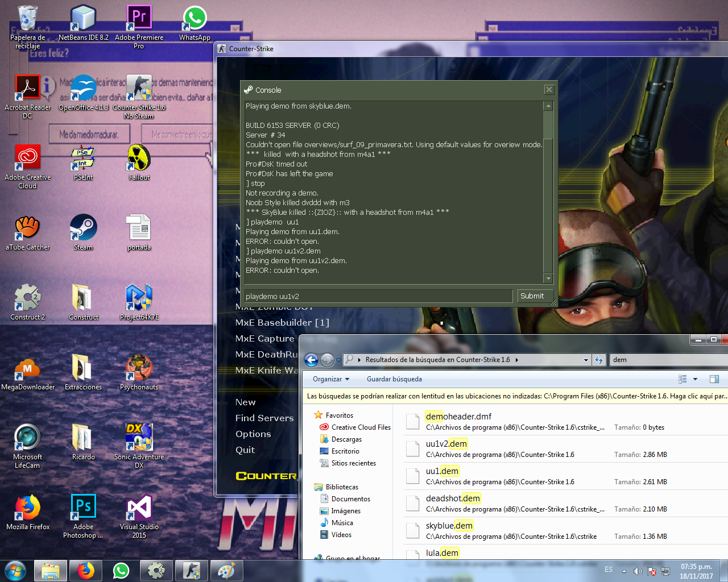Click the slow search information bar
The height and width of the screenshot is (582, 728).
515,396
